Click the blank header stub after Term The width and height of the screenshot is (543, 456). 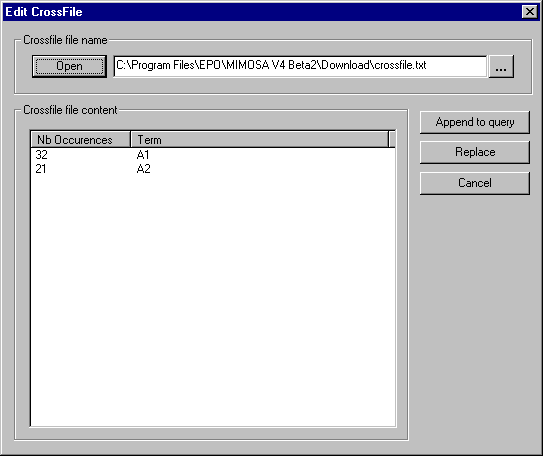click(x=392, y=140)
